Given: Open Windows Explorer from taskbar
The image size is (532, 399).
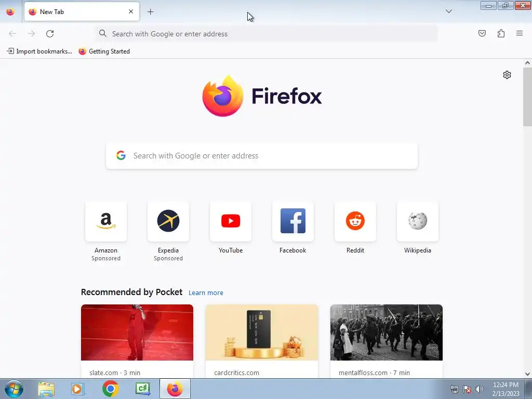Looking at the screenshot, I should [46, 389].
